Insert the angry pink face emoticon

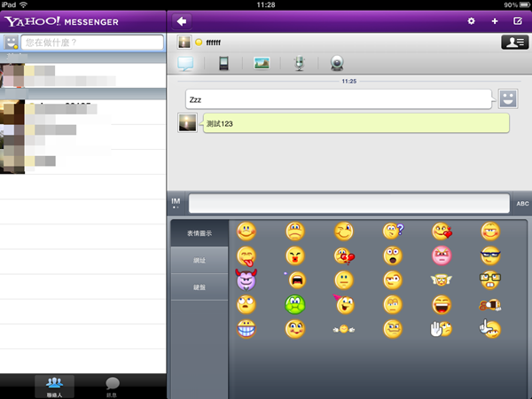tap(442, 256)
